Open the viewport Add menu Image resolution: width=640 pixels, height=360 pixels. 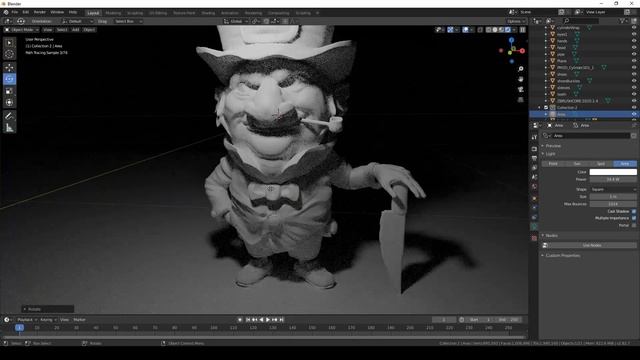pos(76,30)
